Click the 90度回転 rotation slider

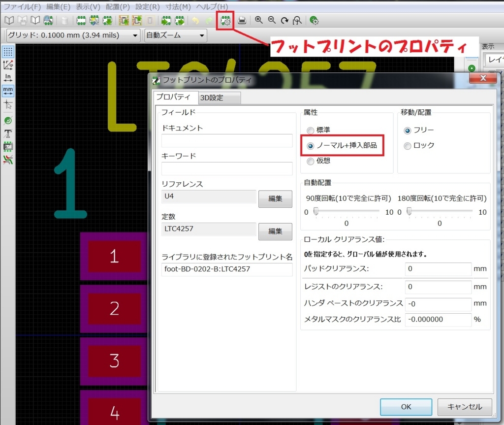point(347,212)
